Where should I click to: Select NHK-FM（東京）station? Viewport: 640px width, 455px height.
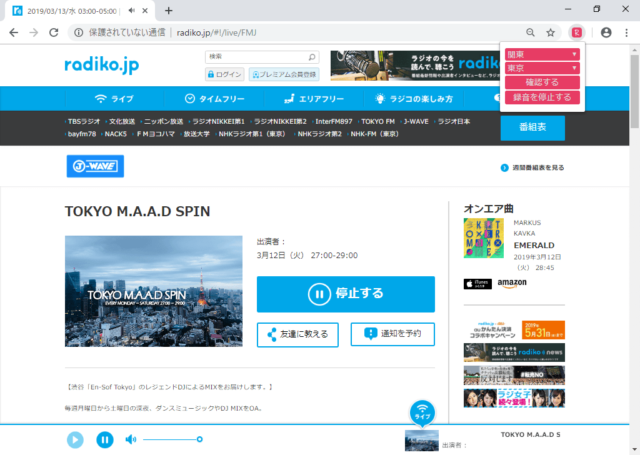[374, 134]
